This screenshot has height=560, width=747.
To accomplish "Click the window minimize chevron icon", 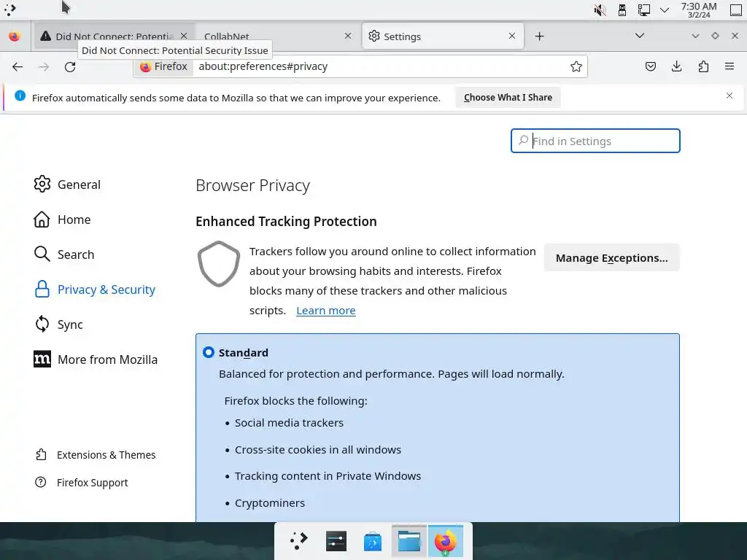I will (x=695, y=36).
